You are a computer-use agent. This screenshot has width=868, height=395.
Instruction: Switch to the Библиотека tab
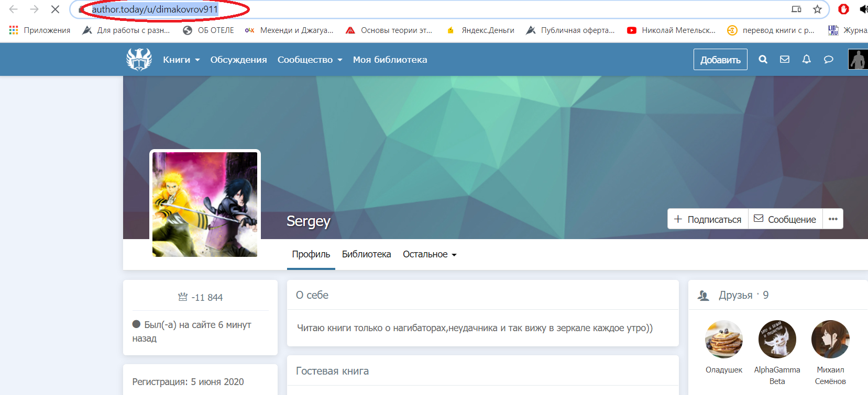pos(366,254)
